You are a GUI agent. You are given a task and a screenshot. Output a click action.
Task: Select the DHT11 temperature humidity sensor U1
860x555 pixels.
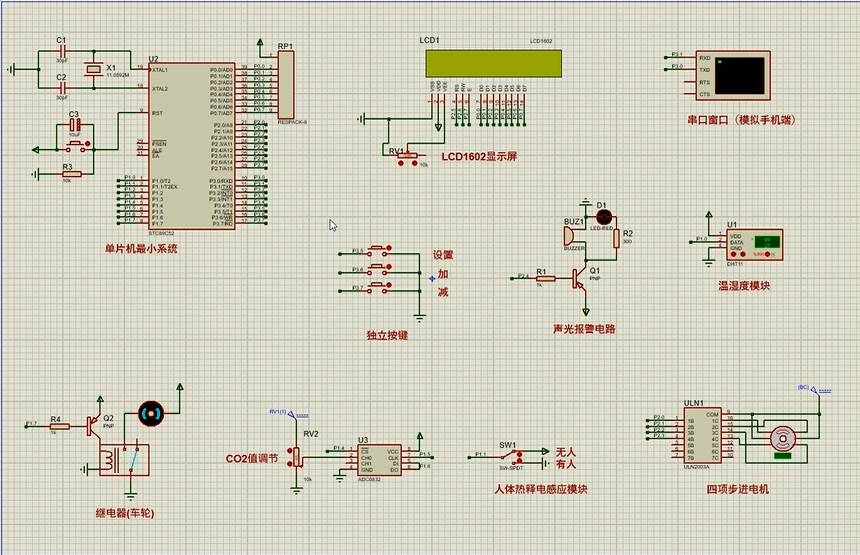point(754,245)
